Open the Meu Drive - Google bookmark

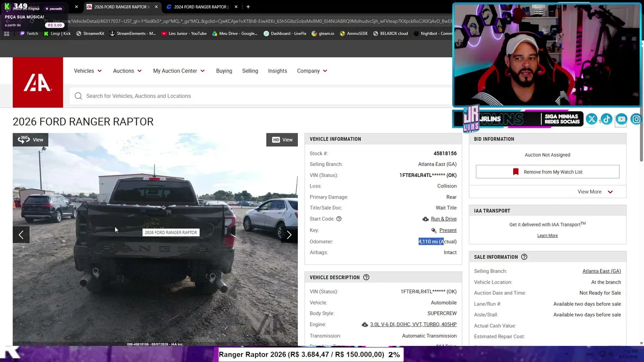coord(234,34)
